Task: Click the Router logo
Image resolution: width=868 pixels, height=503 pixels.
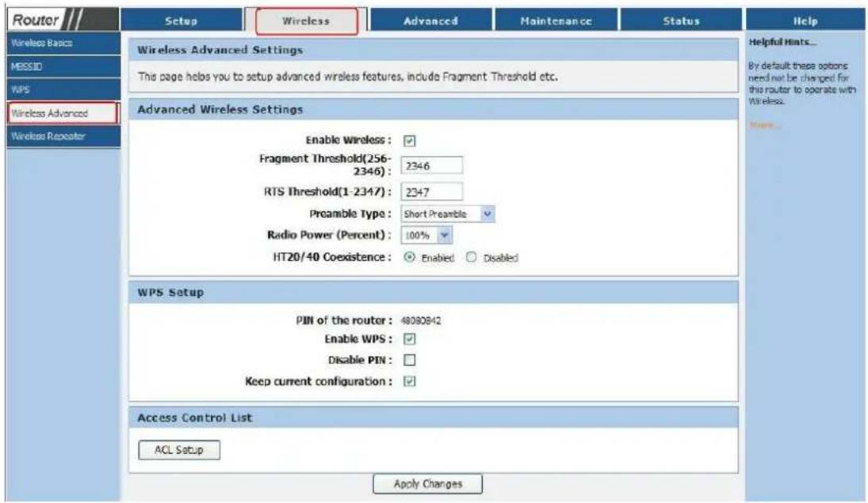Action: click(62, 20)
